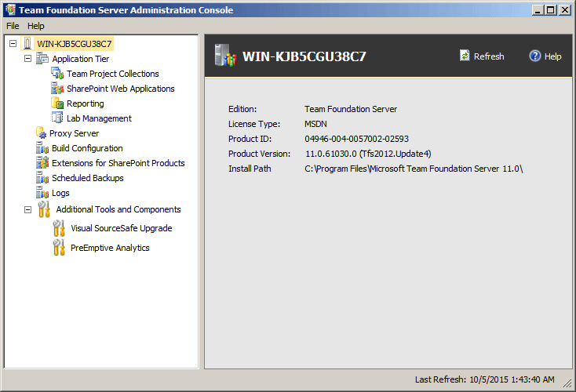Select SharePoint Web Applications node
The height and width of the screenshot is (392, 576).
pos(121,89)
